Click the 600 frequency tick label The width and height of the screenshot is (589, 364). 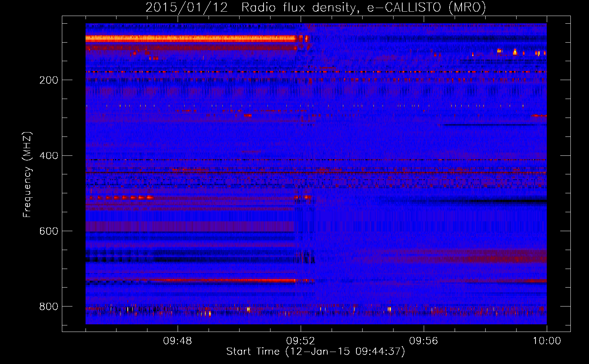(49, 231)
